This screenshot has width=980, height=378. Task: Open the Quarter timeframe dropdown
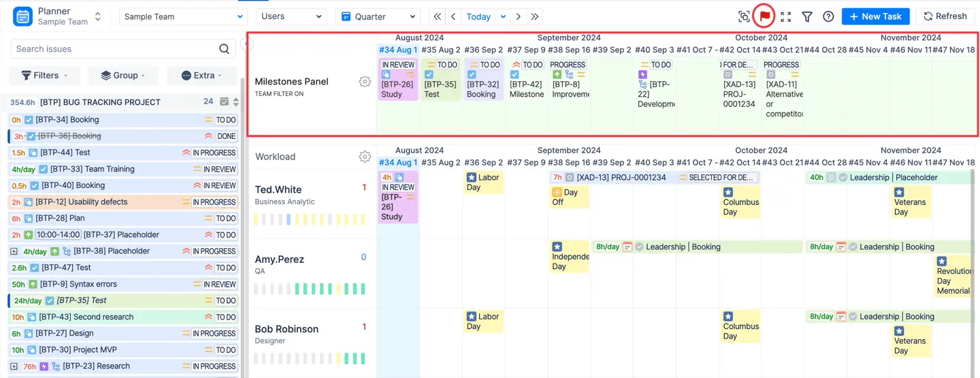[x=378, y=16]
